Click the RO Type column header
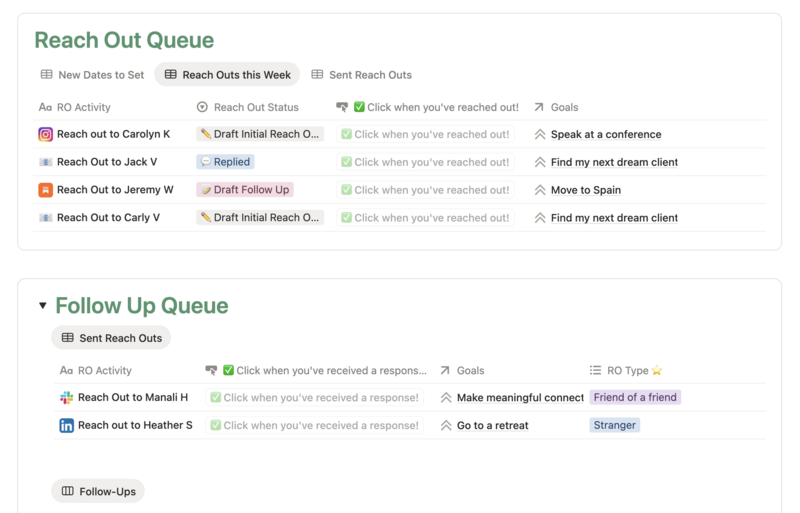Image resolution: width=800 pixels, height=513 pixels. click(627, 370)
